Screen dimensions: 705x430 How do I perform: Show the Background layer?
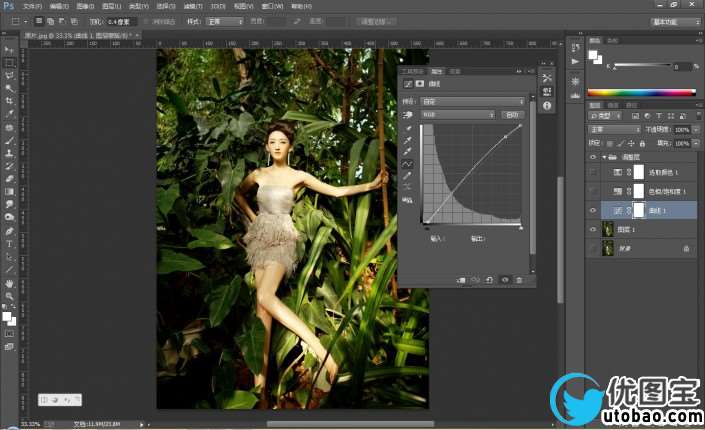pos(593,248)
